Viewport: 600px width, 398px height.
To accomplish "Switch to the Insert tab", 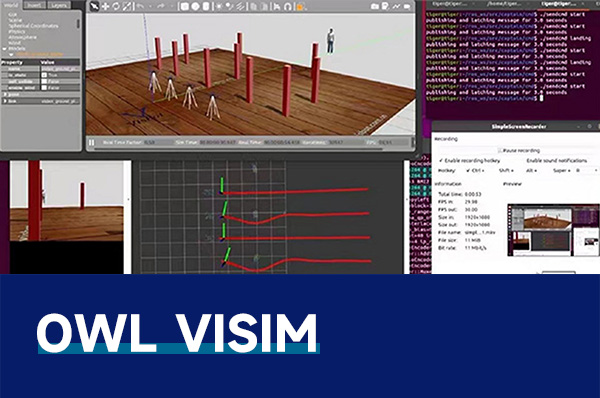I will pos(35,5).
